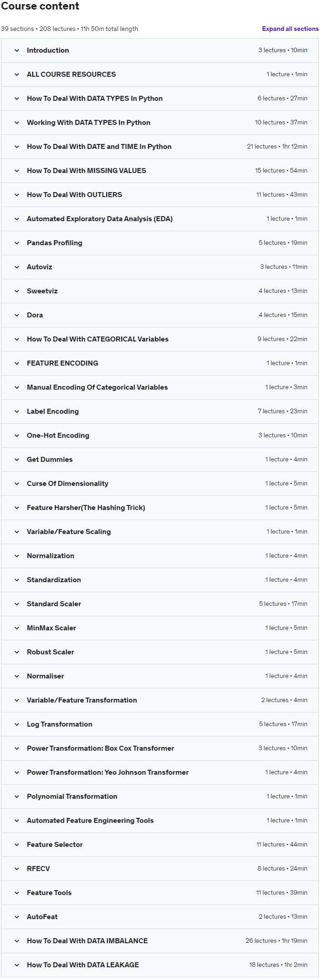Expand Label Encoding section title
The image size is (322, 980).
(53, 411)
